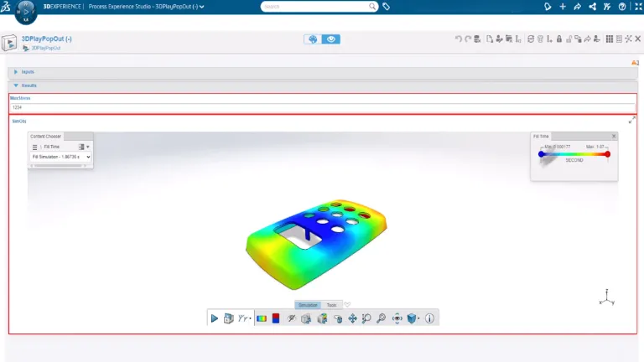Open the YY scale options dropdown
644x362 pixels.
pos(244,318)
